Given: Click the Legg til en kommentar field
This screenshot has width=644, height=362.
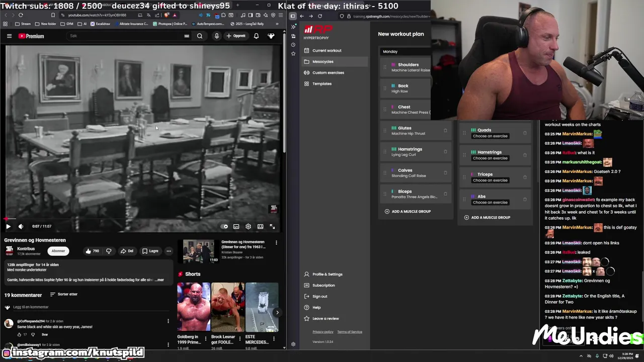Looking at the screenshot, I should tap(91, 307).
